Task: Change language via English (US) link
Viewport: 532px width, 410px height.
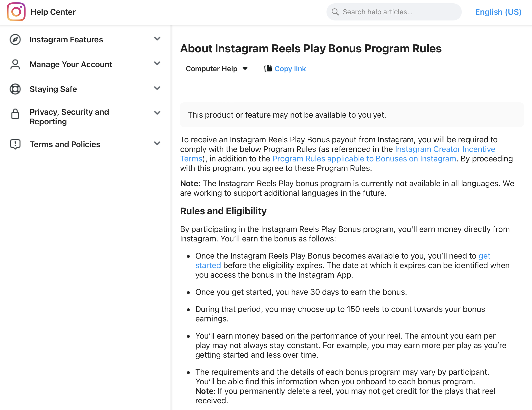Action: point(498,12)
